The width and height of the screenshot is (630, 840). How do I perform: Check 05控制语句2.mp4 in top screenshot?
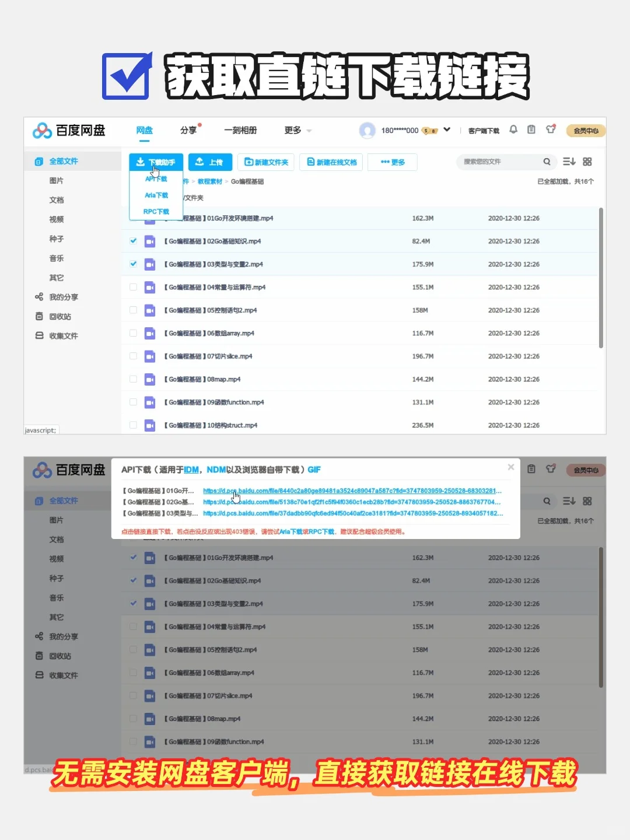pyautogui.click(x=133, y=310)
